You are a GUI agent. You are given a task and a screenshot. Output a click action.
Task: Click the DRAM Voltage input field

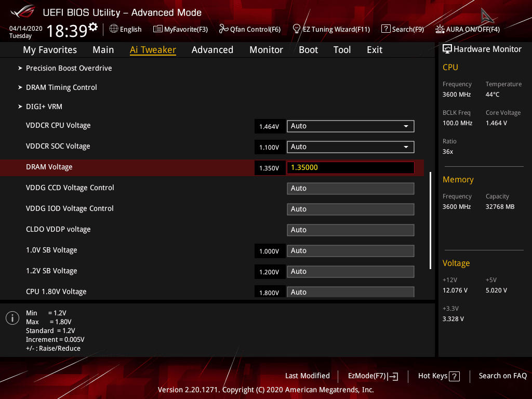tap(351, 168)
